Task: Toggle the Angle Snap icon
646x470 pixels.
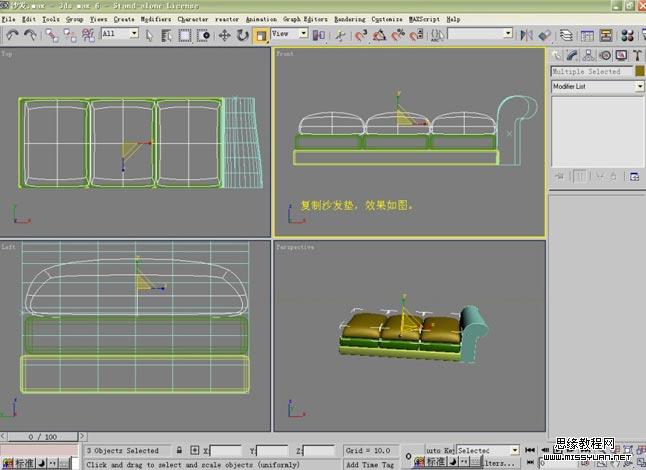Action: 379,36
